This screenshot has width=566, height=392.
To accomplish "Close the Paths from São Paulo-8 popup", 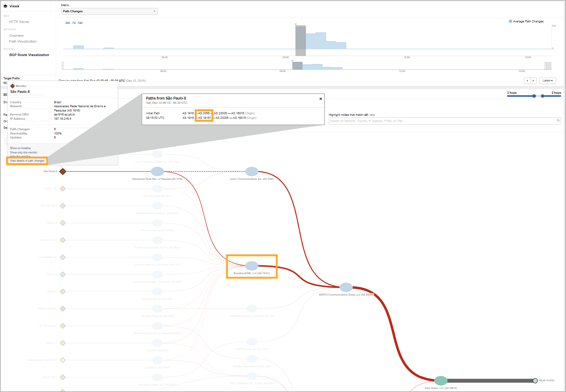I will [x=321, y=99].
